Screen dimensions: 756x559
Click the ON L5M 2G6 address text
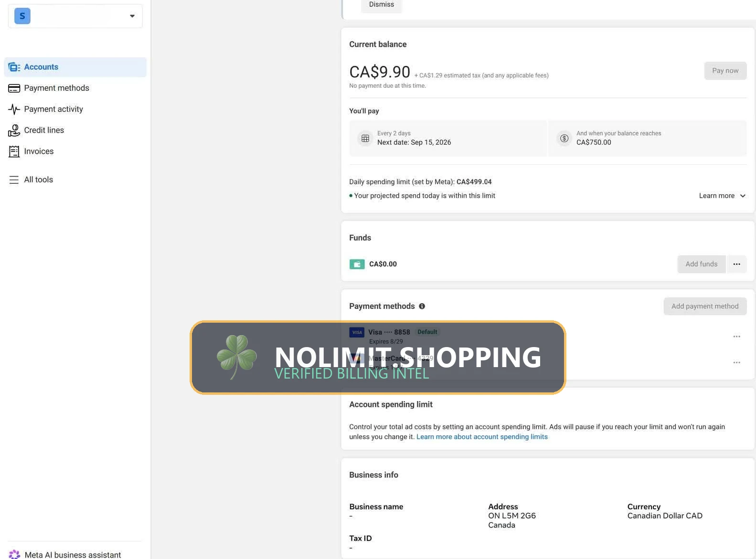(x=512, y=516)
